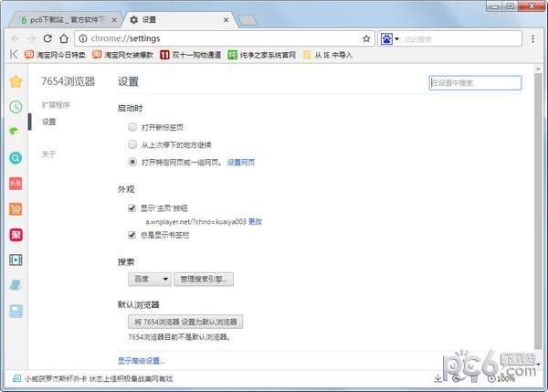The height and width of the screenshot is (392, 548).
Task: Click the news ticker icon in the status bar
Action: [x=16, y=378]
